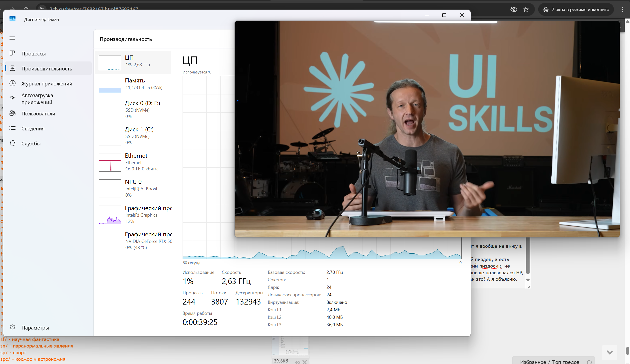Select the Память performance item
Viewport: 630px width, 364px height.
pos(133,85)
